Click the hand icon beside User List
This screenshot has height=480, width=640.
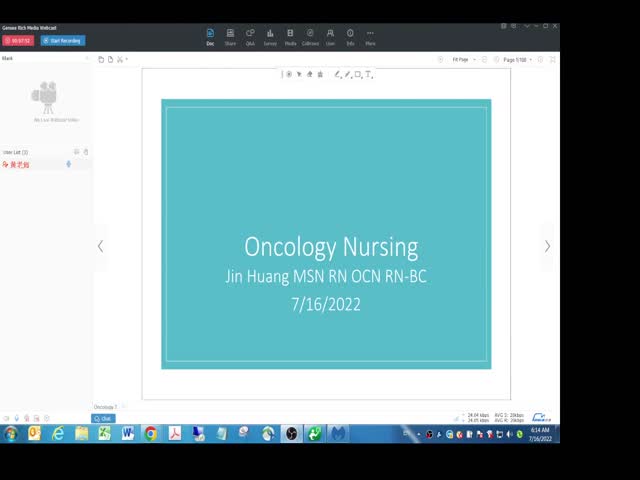coord(86,152)
